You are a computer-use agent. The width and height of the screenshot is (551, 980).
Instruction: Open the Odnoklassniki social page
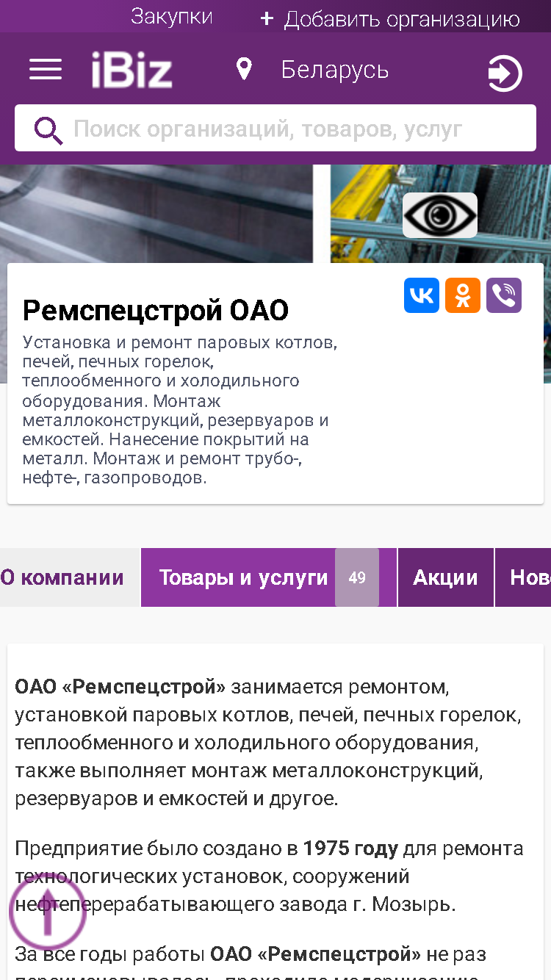click(x=463, y=295)
